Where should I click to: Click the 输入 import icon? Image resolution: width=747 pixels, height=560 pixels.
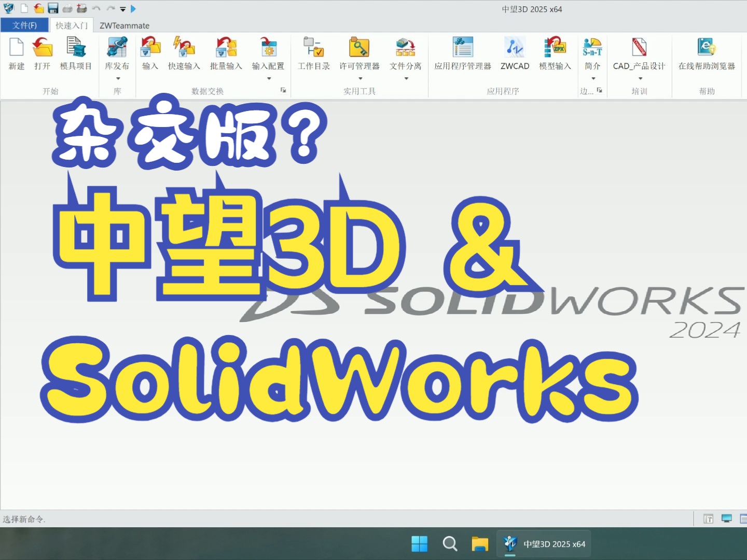150,48
